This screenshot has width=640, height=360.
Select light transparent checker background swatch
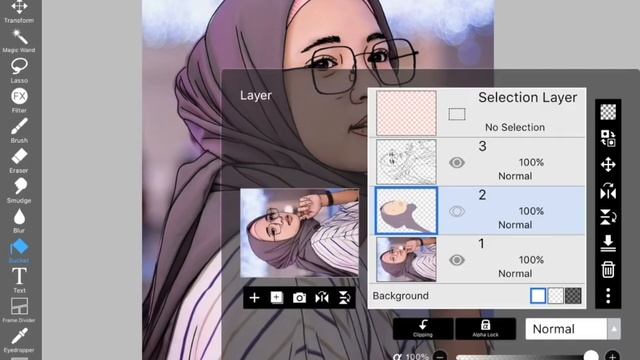[x=556, y=296]
